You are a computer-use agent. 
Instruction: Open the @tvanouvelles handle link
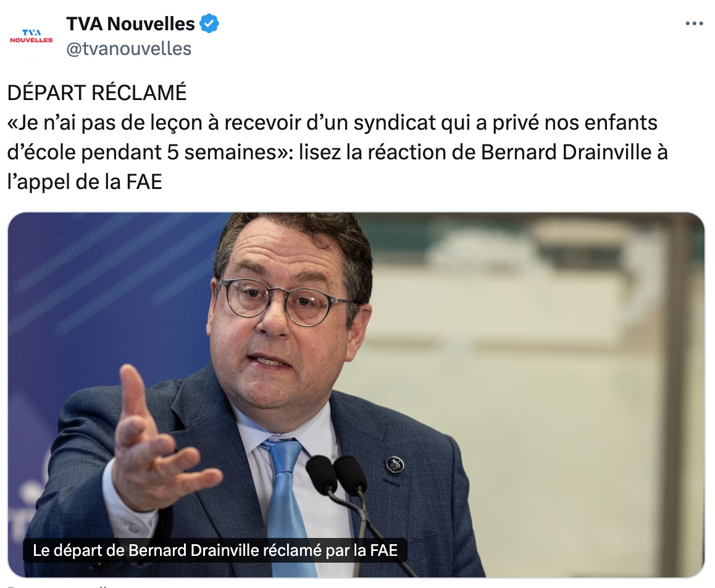tap(129, 49)
